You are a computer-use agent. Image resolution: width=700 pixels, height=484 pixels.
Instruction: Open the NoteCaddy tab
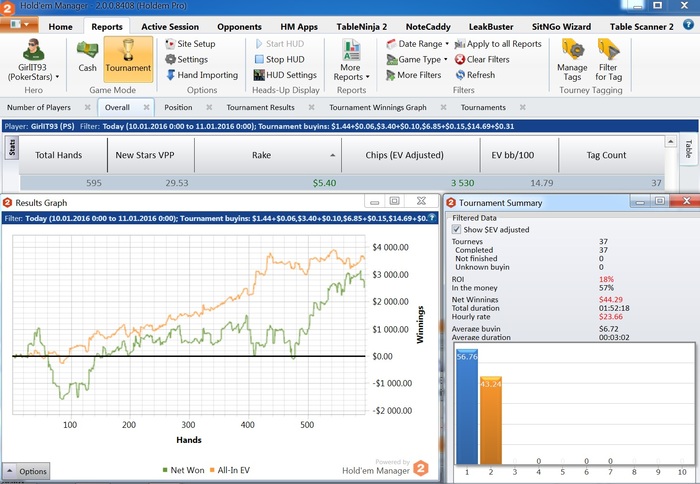tap(428, 27)
